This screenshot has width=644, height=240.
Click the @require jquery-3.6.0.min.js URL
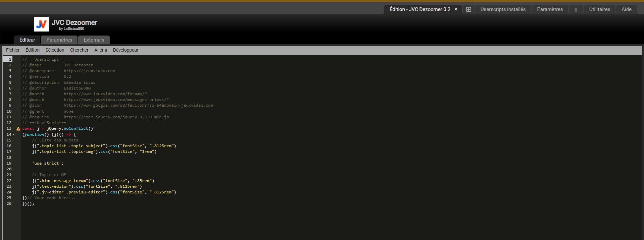click(116, 117)
